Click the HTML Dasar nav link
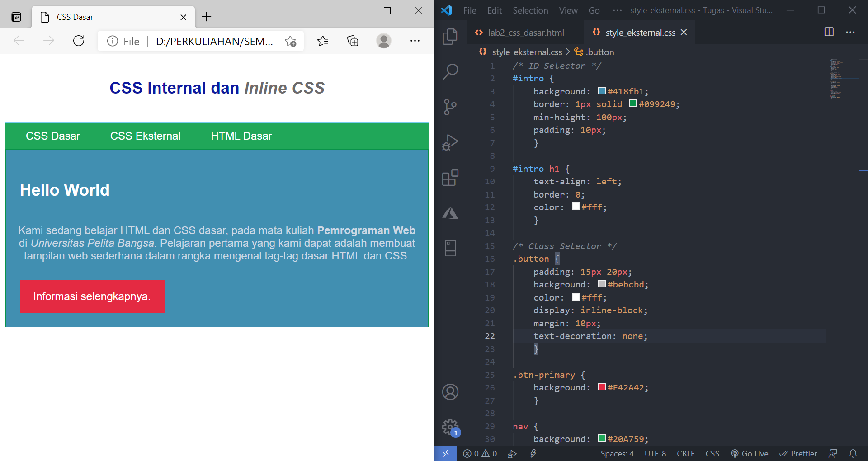The width and height of the screenshot is (868, 461). click(241, 136)
